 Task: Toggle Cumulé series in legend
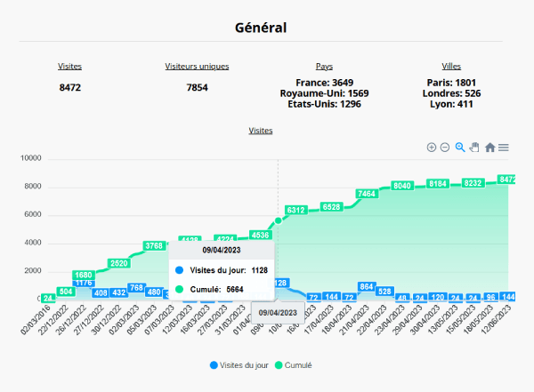294,365
